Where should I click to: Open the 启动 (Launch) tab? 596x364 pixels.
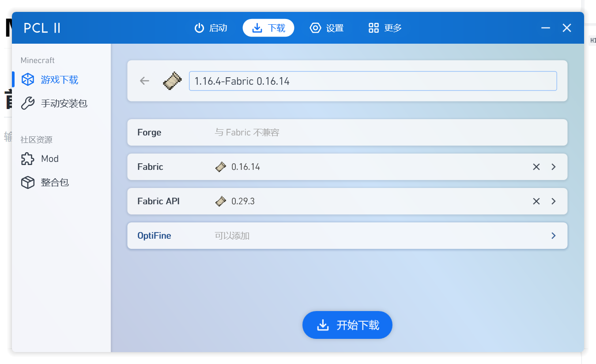pos(211,28)
